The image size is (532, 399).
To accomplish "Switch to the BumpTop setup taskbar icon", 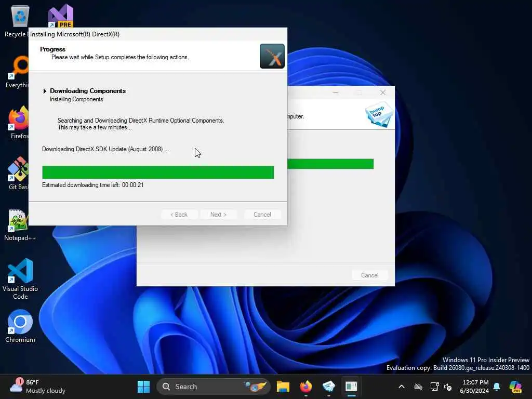I will click(x=328, y=387).
